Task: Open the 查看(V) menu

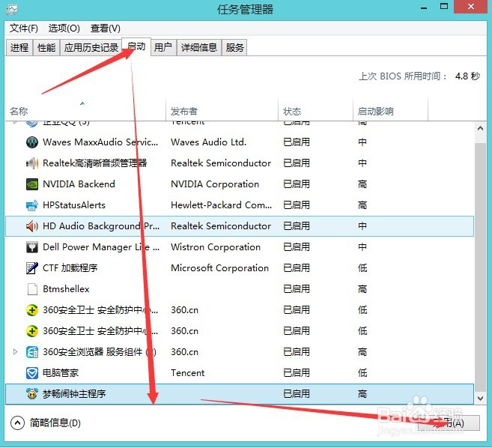Action: click(x=105, y=28)
